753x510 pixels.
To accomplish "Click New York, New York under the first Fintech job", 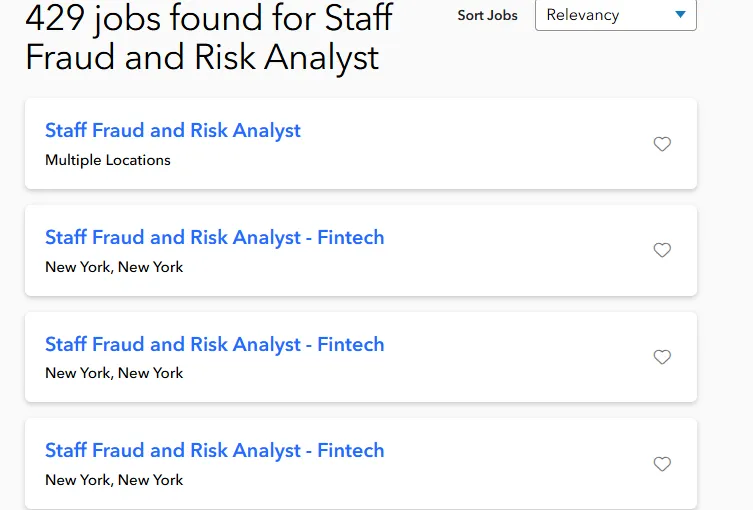I will 114,267.
